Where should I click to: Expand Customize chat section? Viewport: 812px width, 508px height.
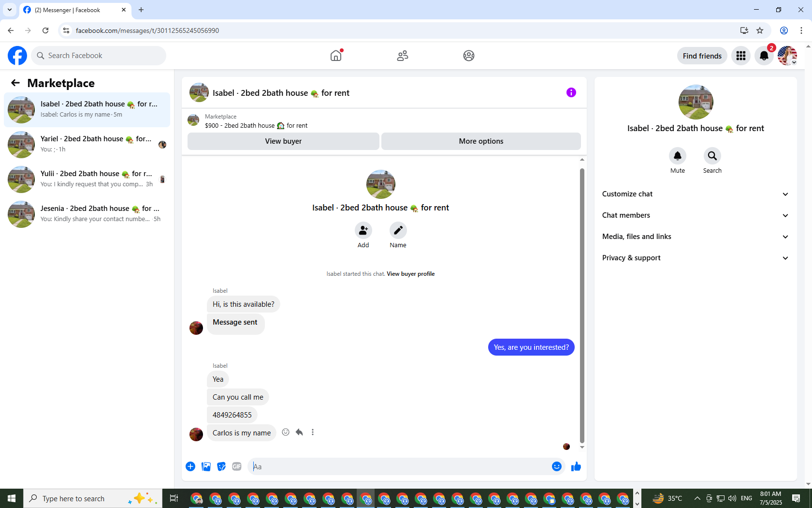pyautogui.click(x=696, y=194)
